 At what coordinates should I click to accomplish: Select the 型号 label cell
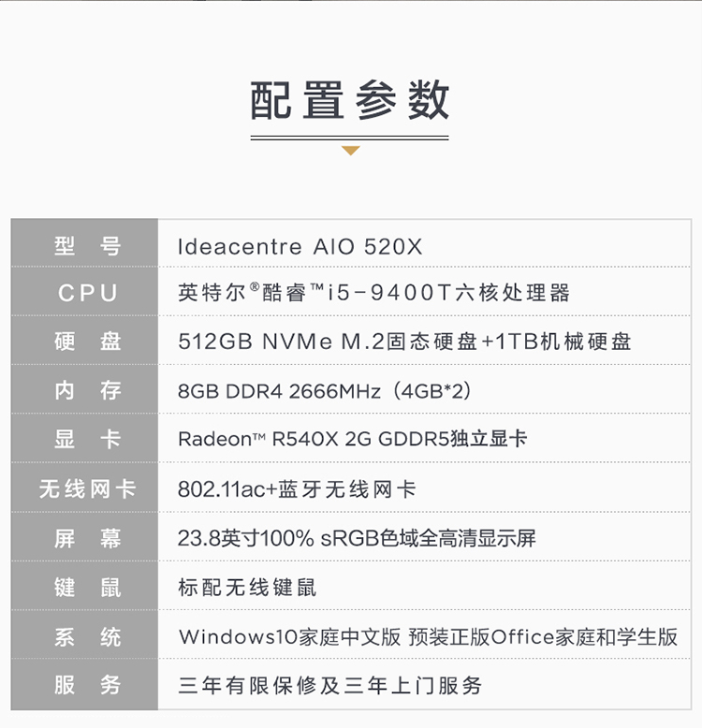pyautogui.click(x=84, y=242)
